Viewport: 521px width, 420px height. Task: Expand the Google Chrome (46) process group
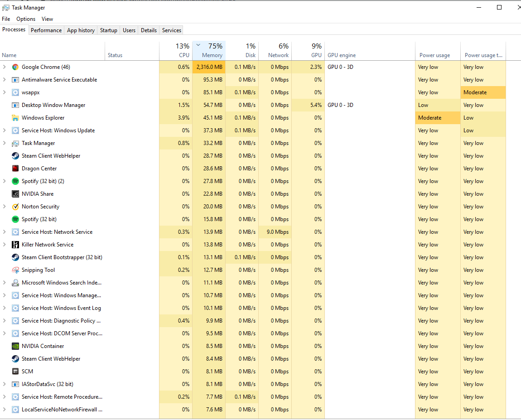pyautogui.click(x=5, y=67)
